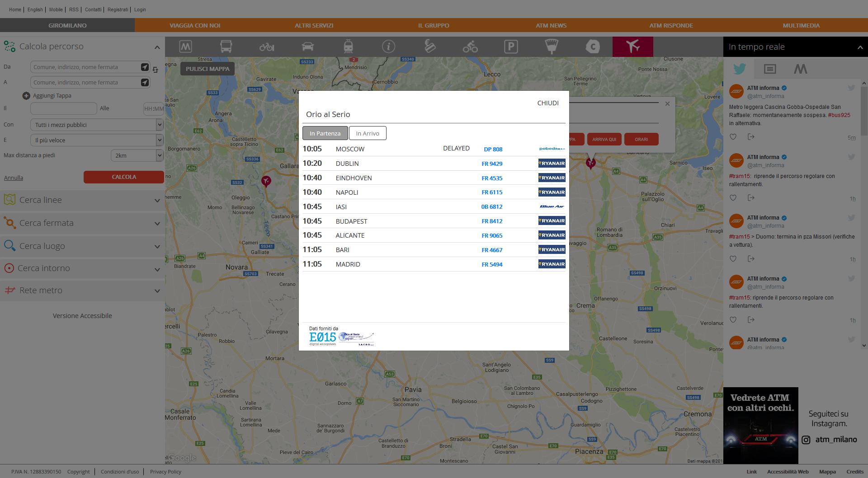Select the airplane airports icon
Viewport: 868px width, 478px height.
pyautogui.click(x=632, y=47)
